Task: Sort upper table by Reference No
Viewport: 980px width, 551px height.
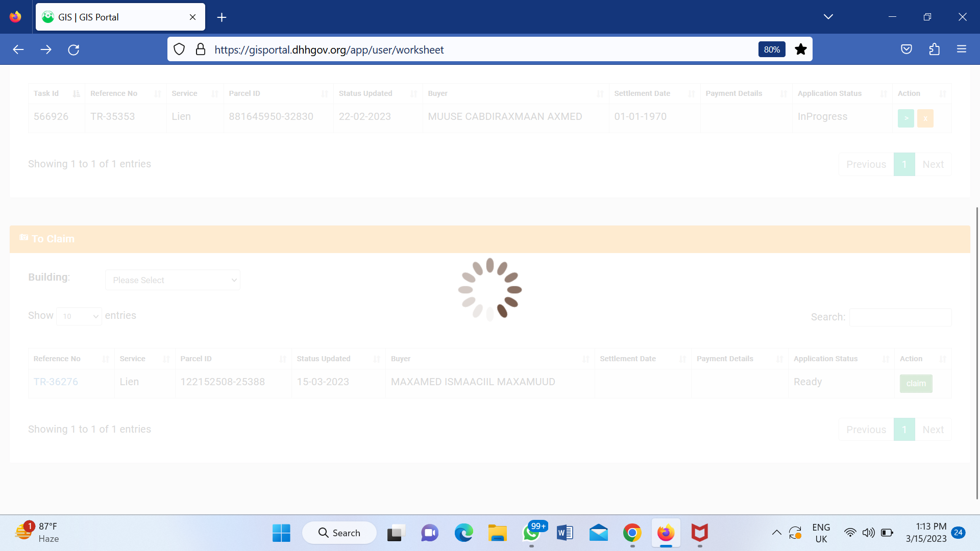Action: click(126, 93)
